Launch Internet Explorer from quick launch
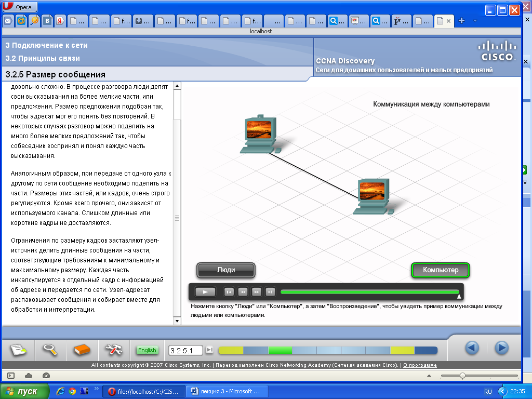The width and height of the screenshot is (532, 399). tap(60, 391)
